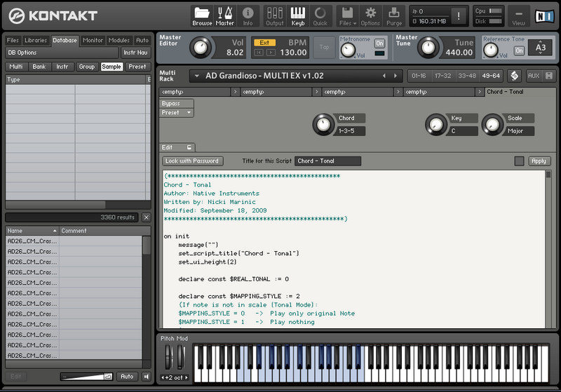Toggle the Metronome On button

click(x=379, y=43)
